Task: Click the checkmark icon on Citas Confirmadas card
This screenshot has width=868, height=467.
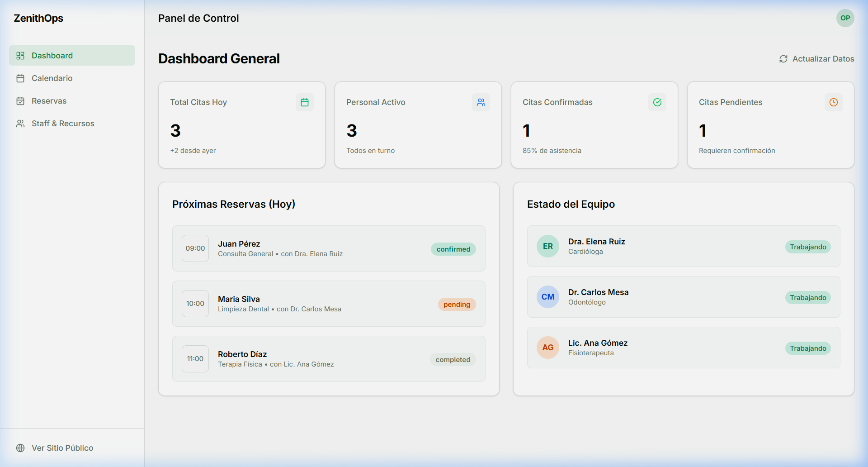Action: (657, 102)
